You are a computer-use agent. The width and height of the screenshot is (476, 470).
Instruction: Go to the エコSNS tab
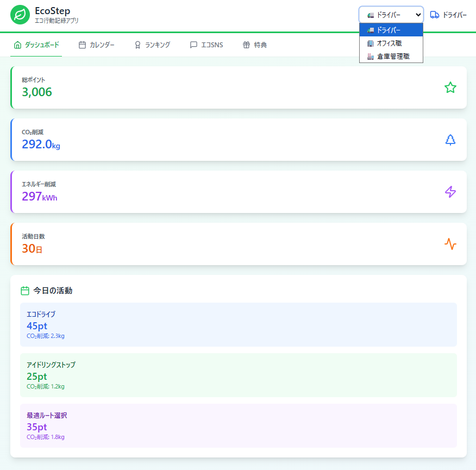[206, 45]
